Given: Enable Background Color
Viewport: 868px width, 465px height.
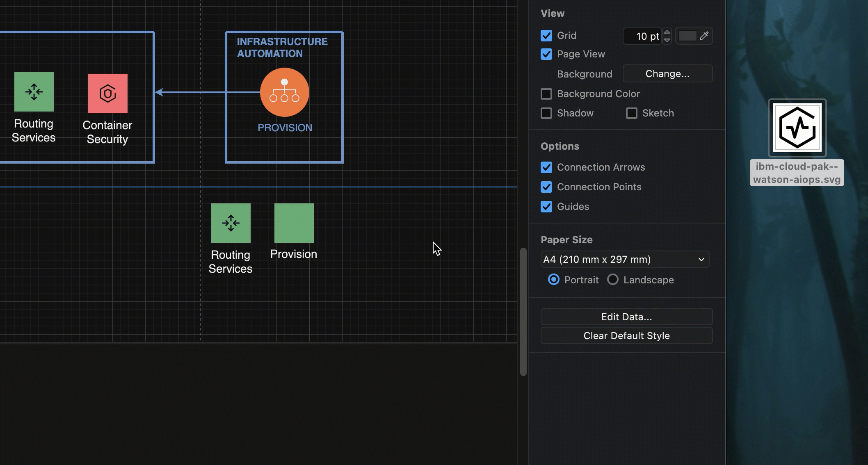Looking at the screenshot, I should [x=546, y=94].
